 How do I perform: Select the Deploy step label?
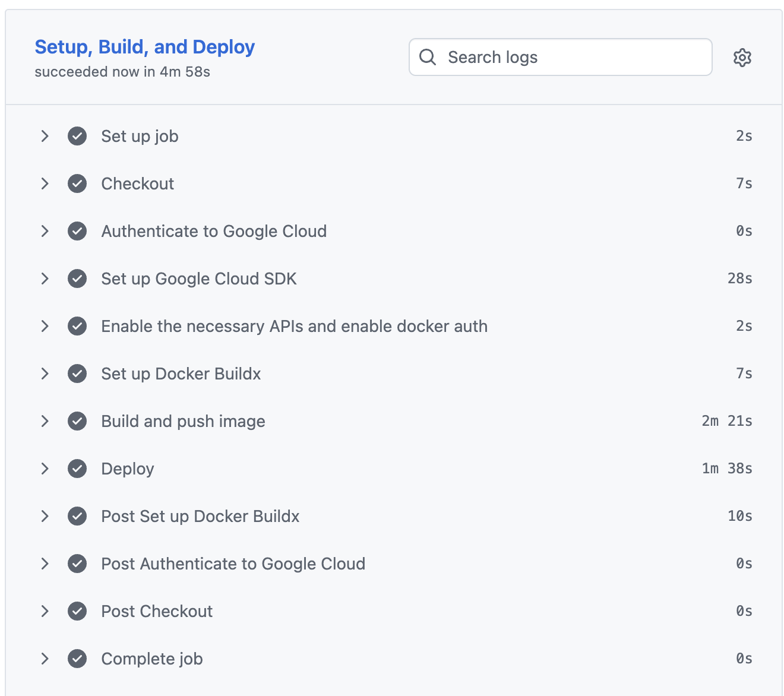click(x=128, y=469)
